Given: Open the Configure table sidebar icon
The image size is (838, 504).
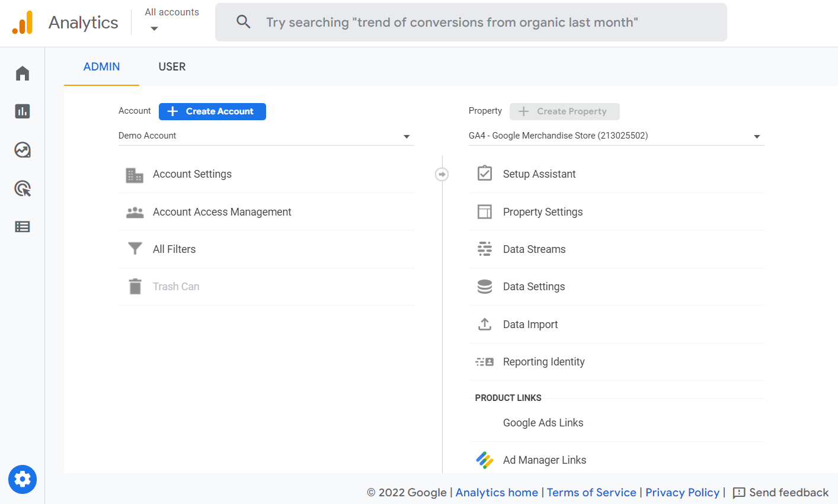Looking at the screenshot, I should [x=23, y=227].
